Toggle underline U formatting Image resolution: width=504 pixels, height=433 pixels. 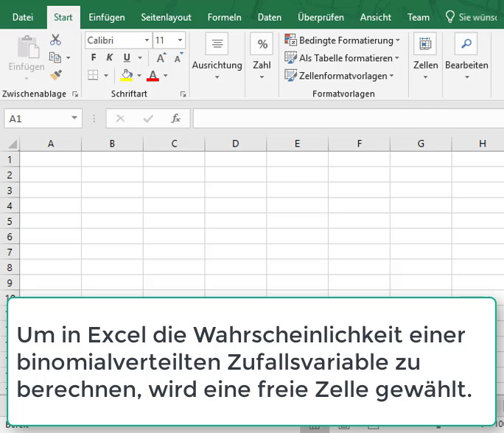127,58
